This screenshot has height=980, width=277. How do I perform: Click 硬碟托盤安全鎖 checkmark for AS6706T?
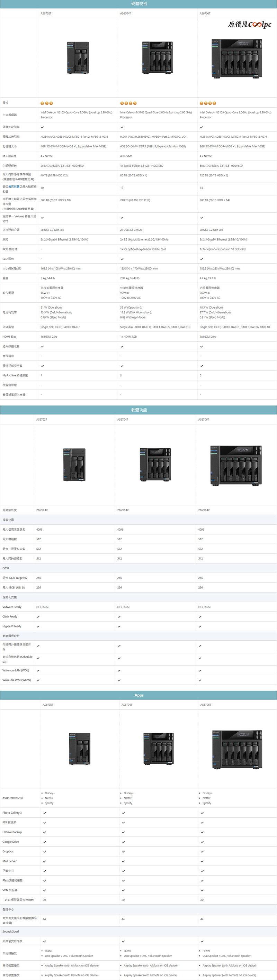tap(202, 366)
